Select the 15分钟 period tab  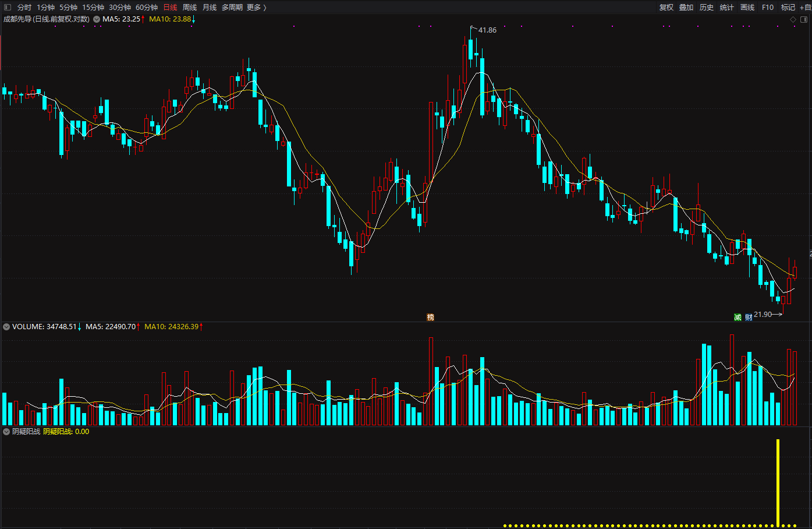click(93, 7)
